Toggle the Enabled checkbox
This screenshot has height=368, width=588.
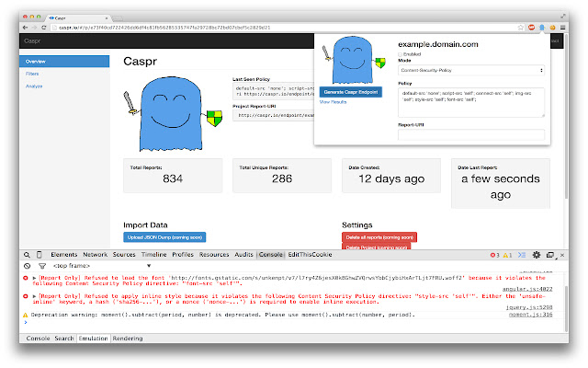pos(401,54)
